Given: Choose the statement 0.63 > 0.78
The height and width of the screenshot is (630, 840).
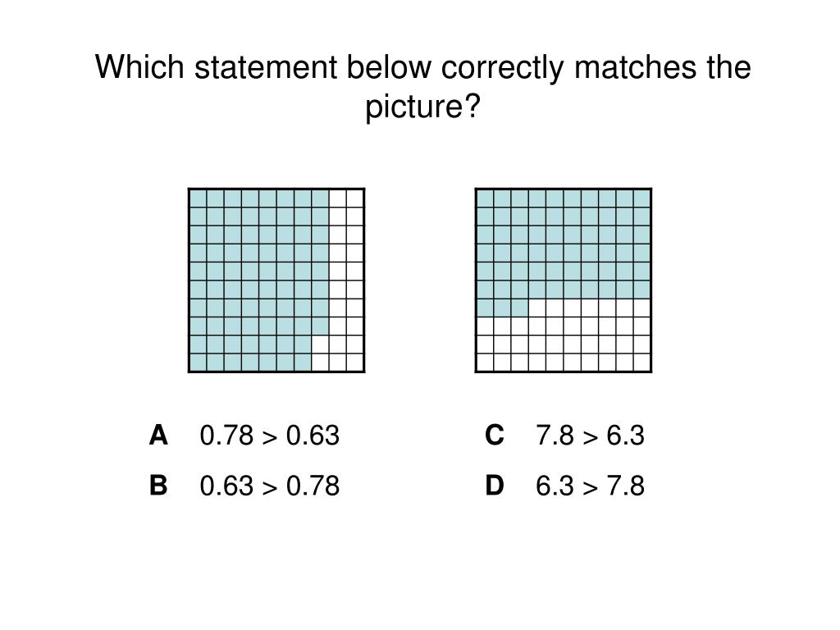Looking at the screenshot, I should pyautogui.click(x=269, y=486).
